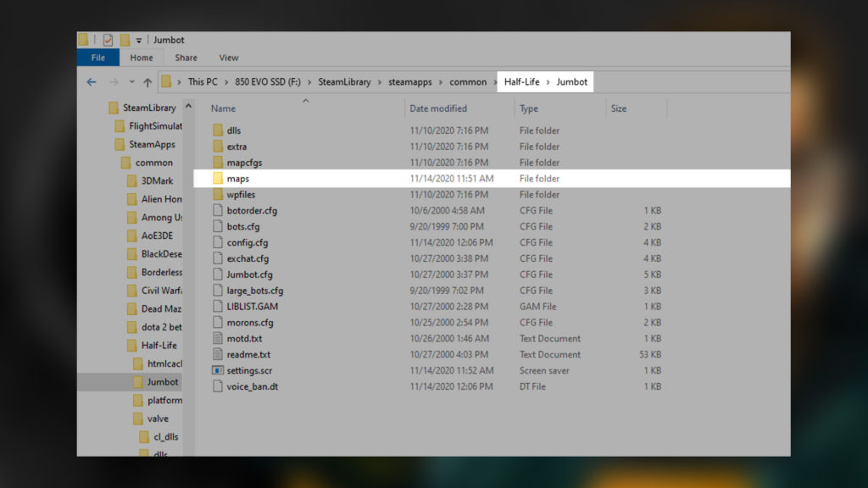Sort files by Date modified column
The width and height of the screenshot is (868, 488).
pos(438,109)
